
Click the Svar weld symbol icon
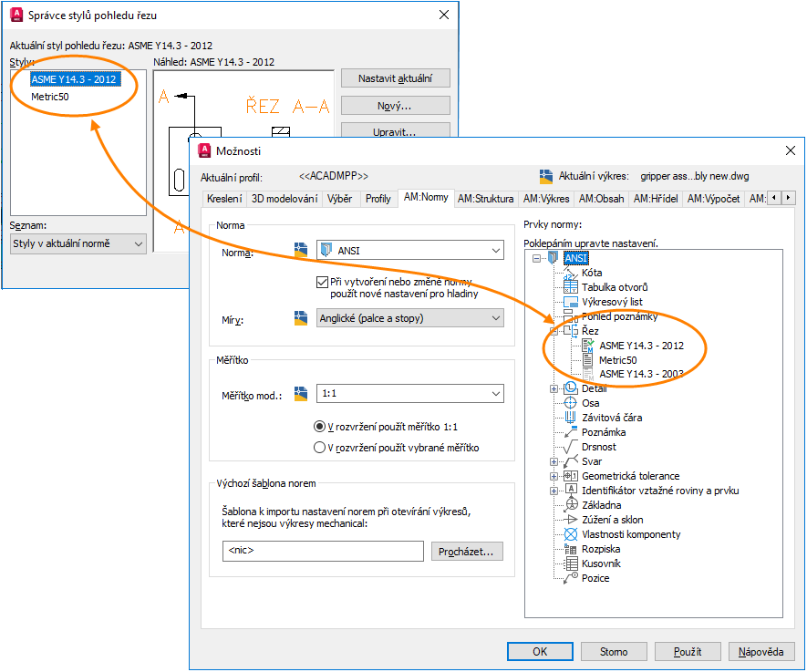(x=570, y=461)
